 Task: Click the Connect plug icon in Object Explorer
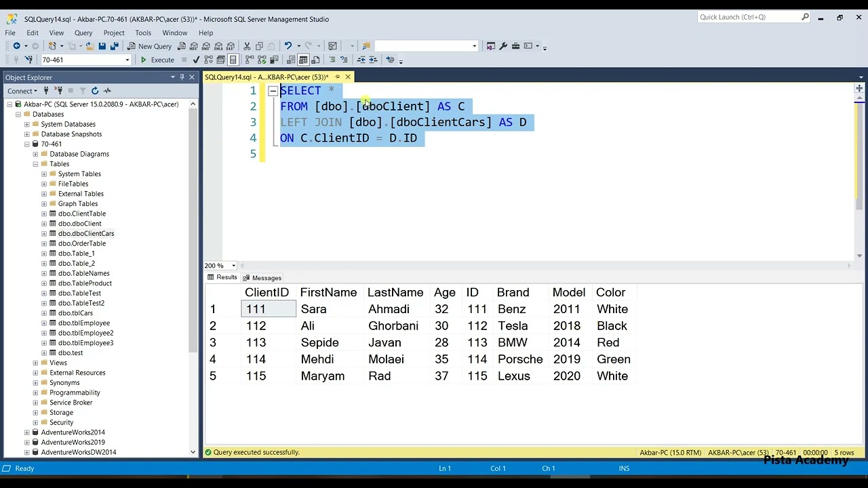tap(46, 91)
